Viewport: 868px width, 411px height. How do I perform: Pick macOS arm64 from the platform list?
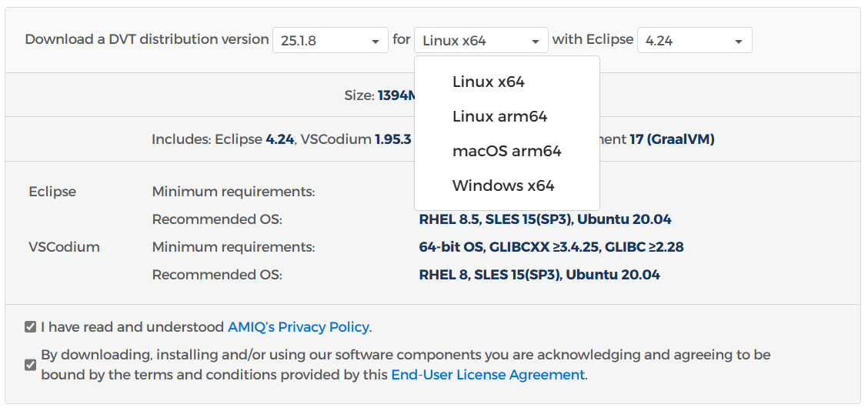pos(506,151)
